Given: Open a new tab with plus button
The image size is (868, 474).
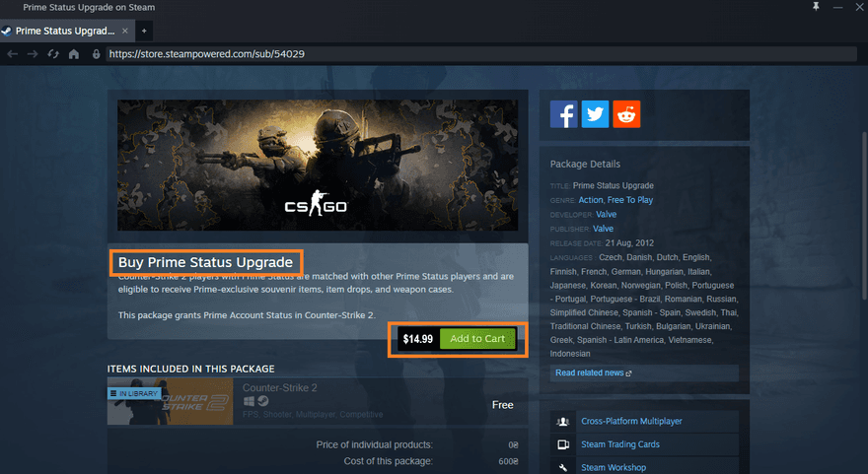Looking at the screenshot, I should (x=143, y=31).
